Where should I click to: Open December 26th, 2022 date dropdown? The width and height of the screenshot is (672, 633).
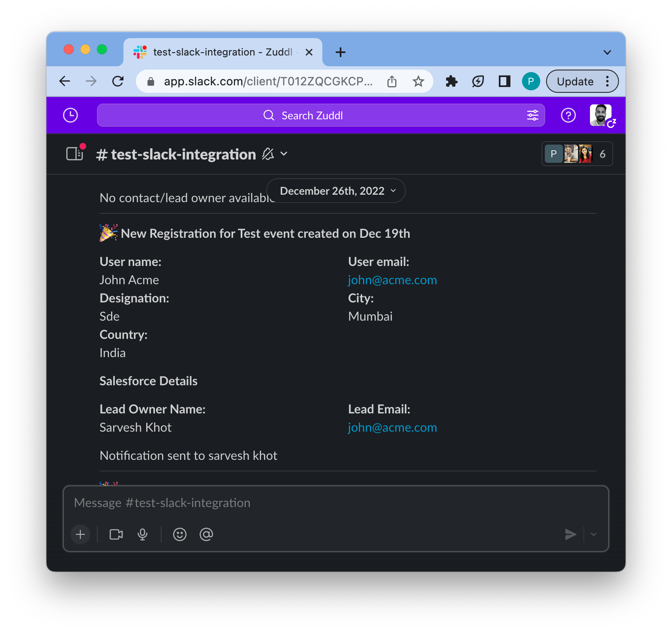[336, 191]
